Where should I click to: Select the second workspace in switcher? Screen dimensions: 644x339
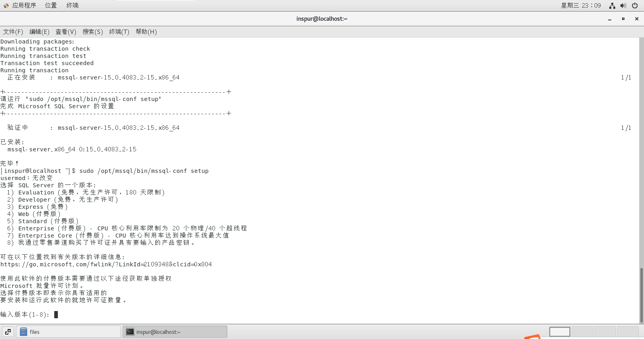pyautogui.click(x=583, y=332)
